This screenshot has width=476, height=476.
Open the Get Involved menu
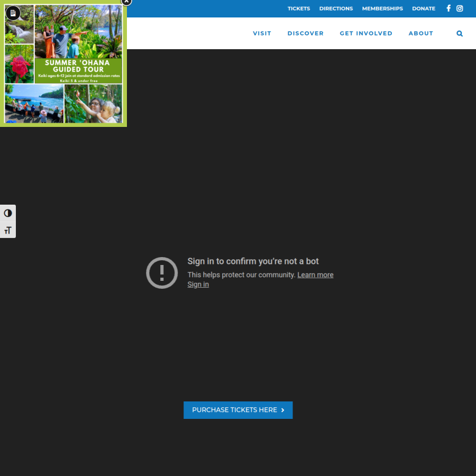366,33
